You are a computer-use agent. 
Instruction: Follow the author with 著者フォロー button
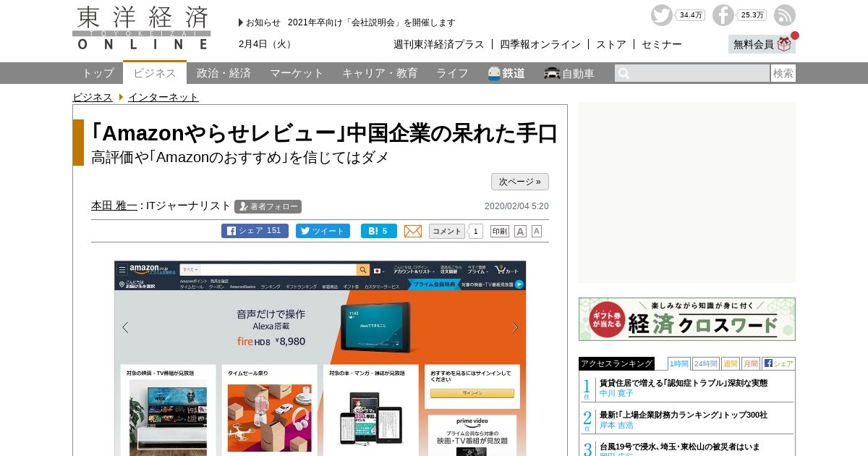[268, 206]
